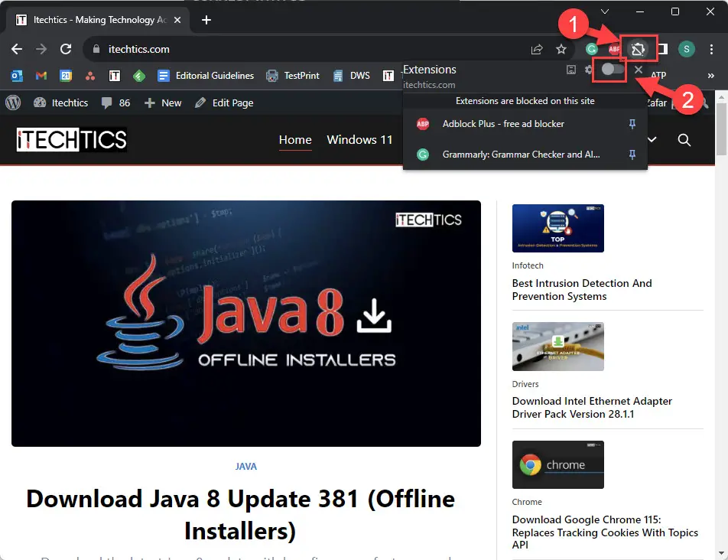Click the share page icon in address bar
728x560 pixels.
[537, 50]
